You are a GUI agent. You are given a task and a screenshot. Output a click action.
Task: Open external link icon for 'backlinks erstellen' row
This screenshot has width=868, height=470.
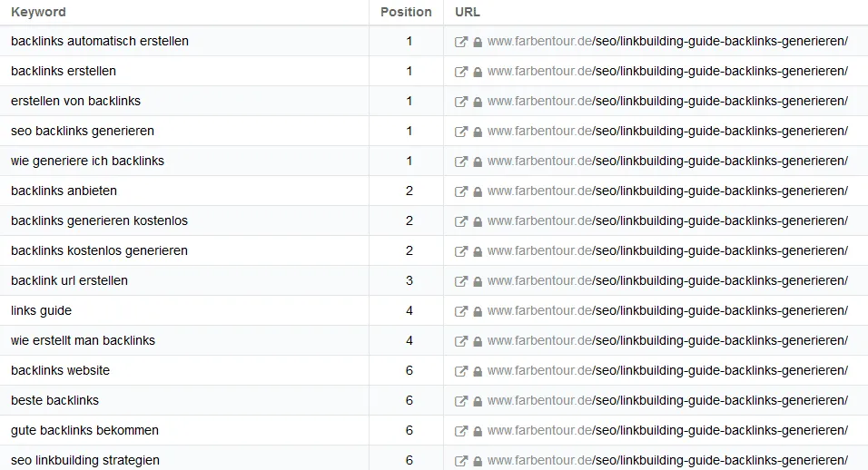pyautogui.click(x=460, y=72)
